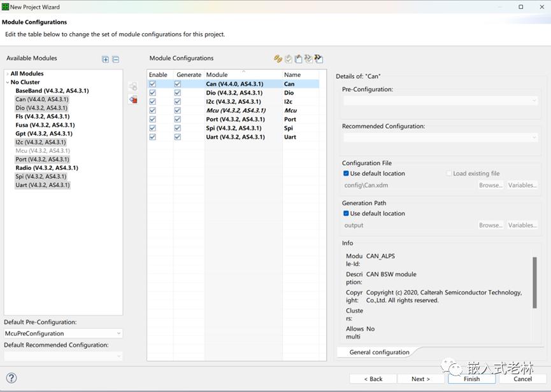Uncheck Use default location under Generation Path

pyautogui.click(x=346, y=213)
